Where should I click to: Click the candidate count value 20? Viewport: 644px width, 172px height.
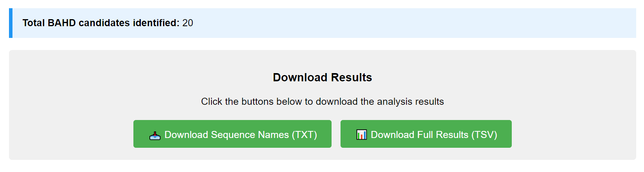click(x=188, y=23)
